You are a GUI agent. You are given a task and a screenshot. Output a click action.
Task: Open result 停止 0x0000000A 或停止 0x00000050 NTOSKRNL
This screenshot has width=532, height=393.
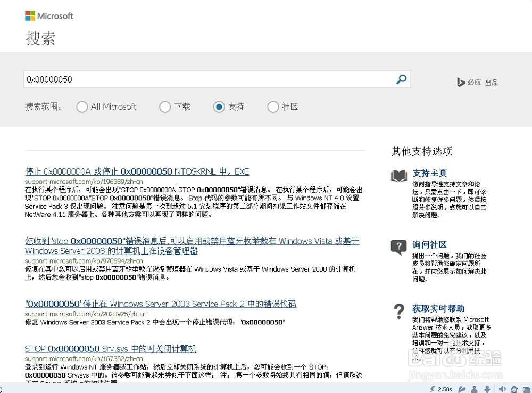coord(137,171)
